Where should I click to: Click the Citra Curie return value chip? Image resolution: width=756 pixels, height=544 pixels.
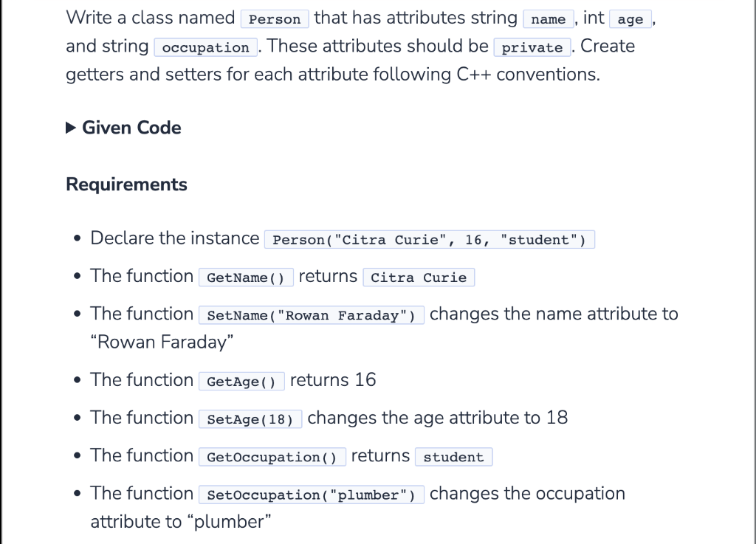[x=418, y=278]
